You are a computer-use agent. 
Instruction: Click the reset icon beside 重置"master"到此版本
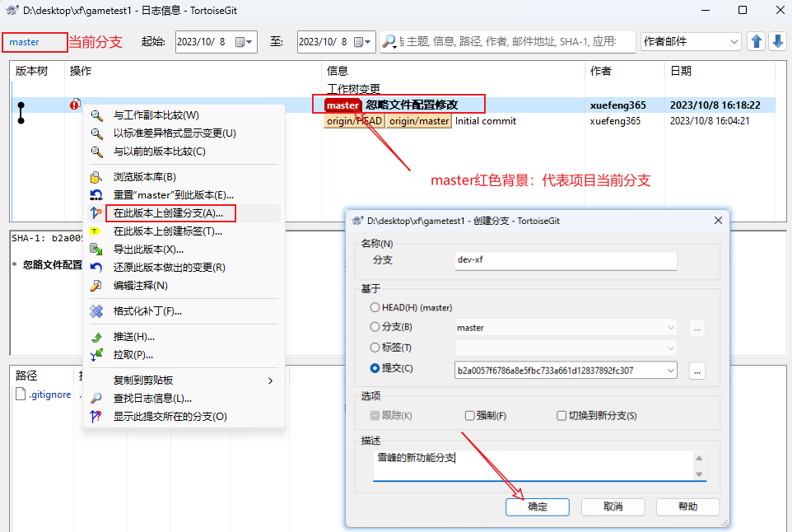[96, 196]
